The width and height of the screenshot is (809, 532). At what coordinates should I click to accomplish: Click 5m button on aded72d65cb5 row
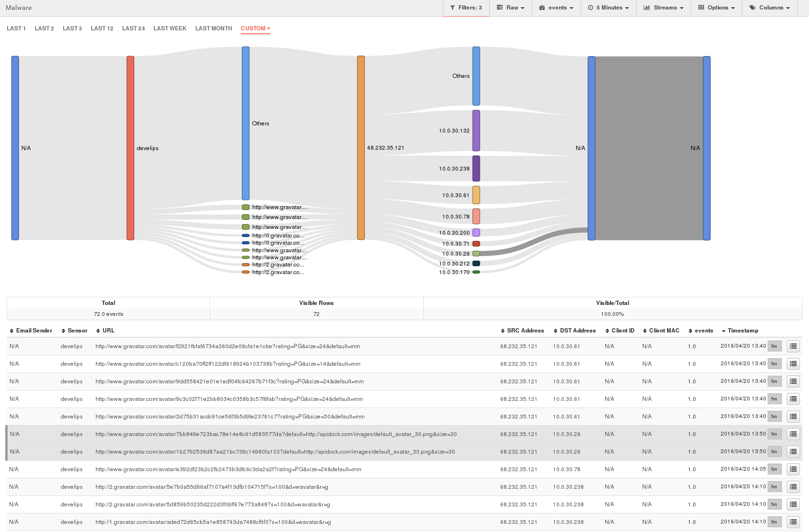(x=775, y=522)
